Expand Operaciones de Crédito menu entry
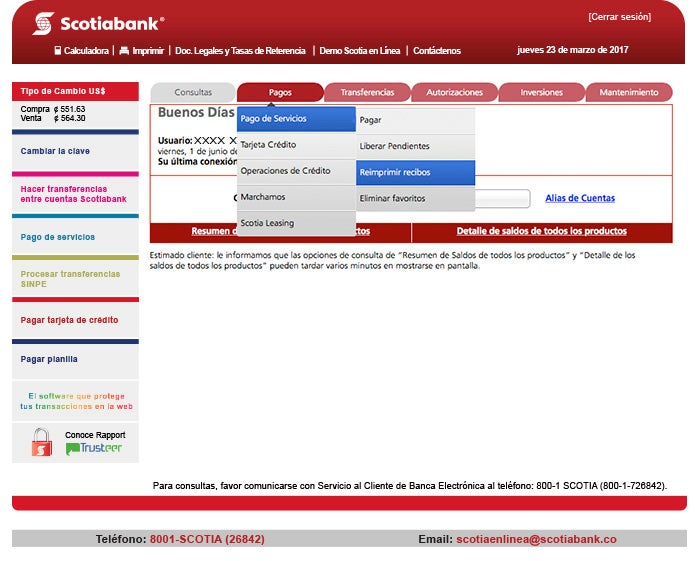 (296, 171)
